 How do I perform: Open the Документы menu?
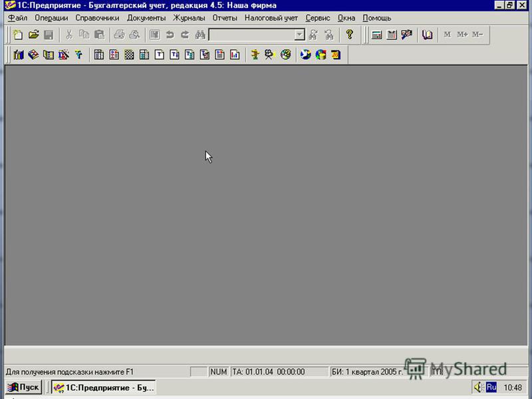point(146,18)
